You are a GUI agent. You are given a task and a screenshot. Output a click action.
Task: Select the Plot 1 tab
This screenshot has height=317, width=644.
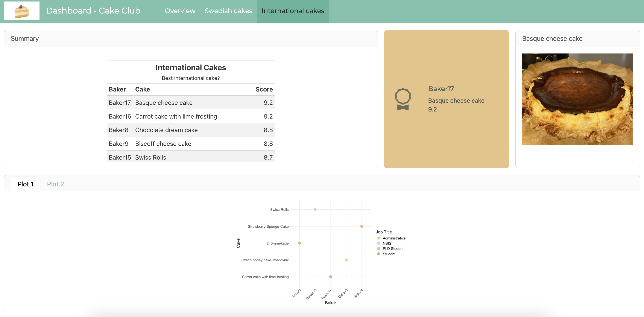[x=26, y=184]
